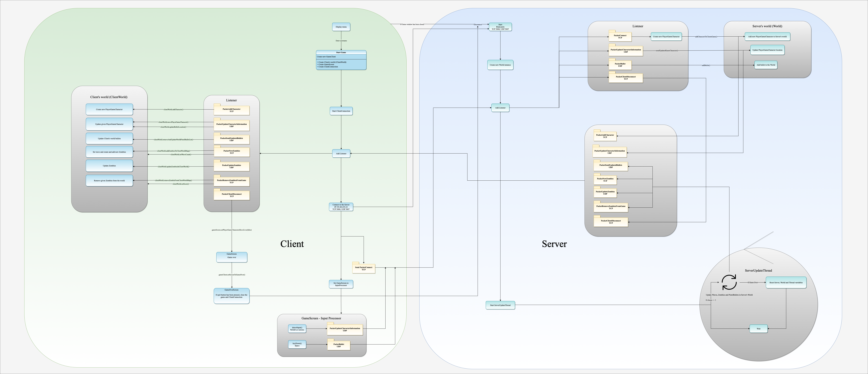Select the Start Game class box
Screen dimensions: 868x374
(341, 60)
